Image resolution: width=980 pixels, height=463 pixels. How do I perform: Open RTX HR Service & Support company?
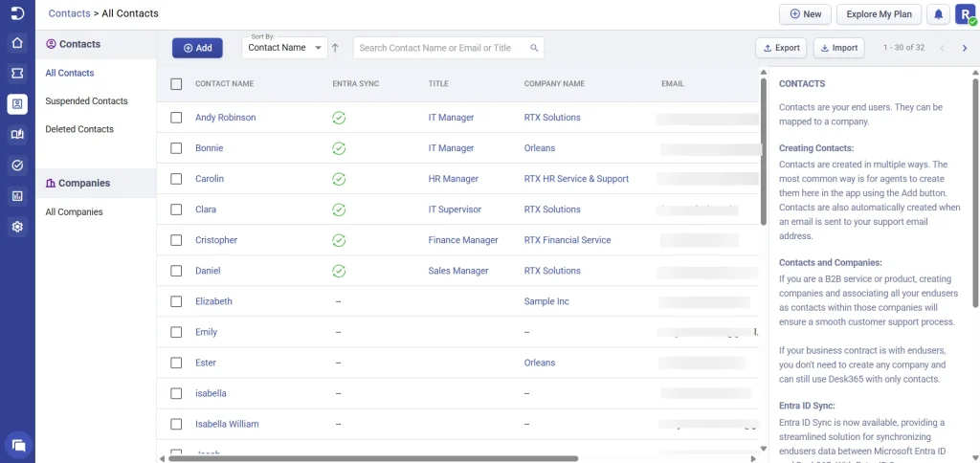pos(576,179)
